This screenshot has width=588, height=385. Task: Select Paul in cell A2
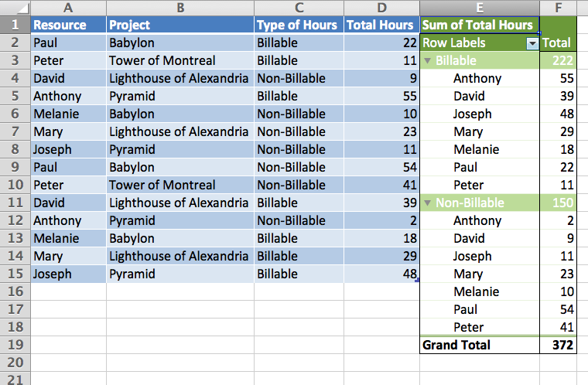coord(68,43)
